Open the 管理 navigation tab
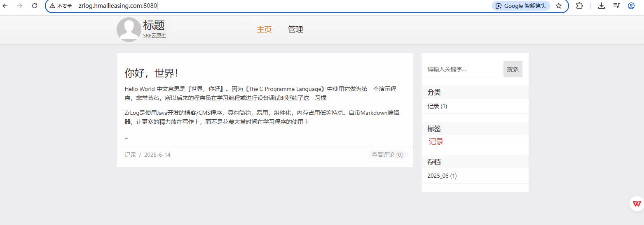644x225 pixels. 295,30
